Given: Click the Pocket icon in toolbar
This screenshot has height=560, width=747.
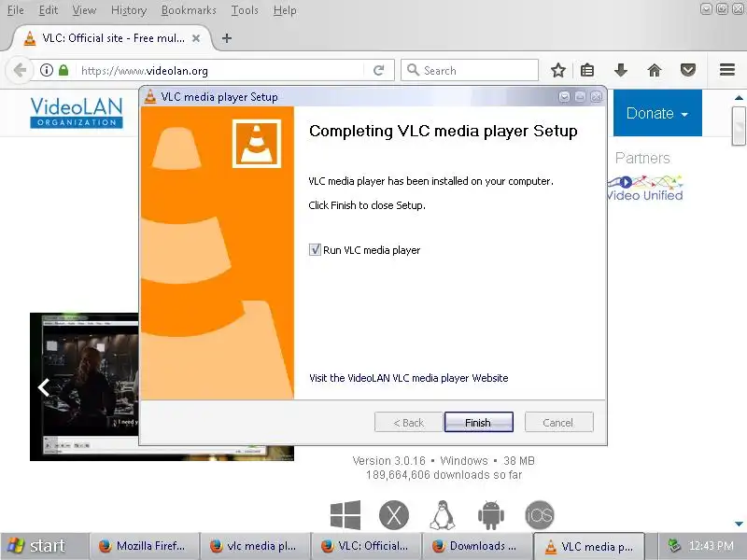Looking at the screenshot, I should [688, 71].
